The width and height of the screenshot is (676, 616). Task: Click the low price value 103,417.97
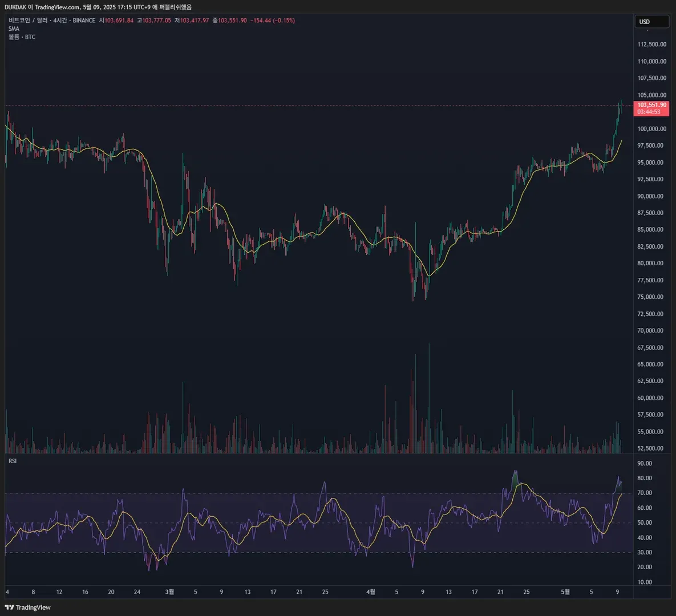coord(195,21)
